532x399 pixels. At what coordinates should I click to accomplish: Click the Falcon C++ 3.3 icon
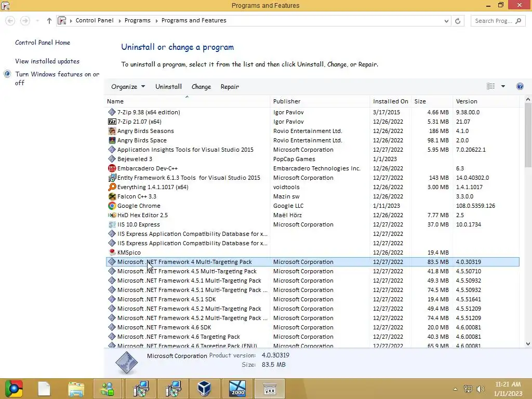pyautogui.click(x=112, y=196)
